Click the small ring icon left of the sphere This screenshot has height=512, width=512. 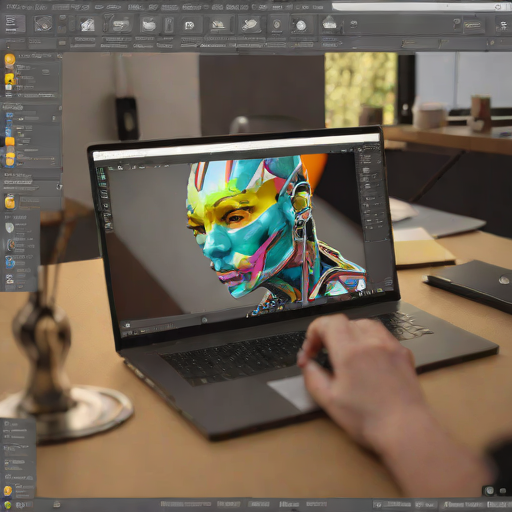277,24
